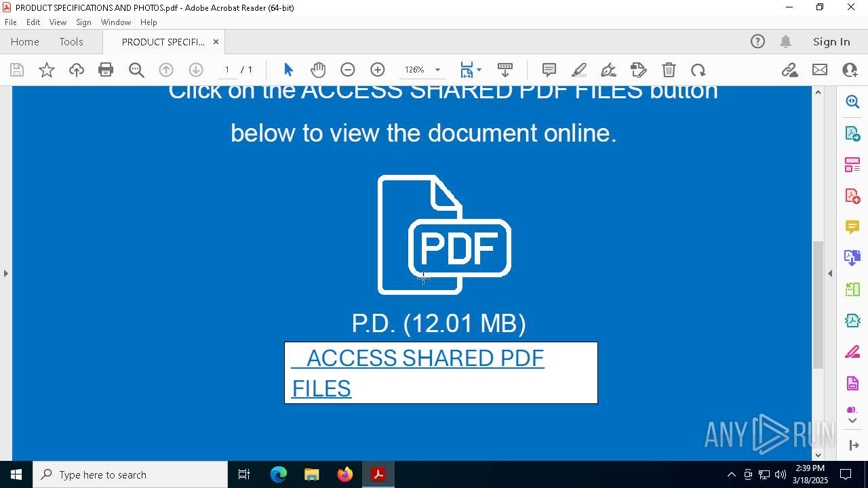Screen dimensions: 868x488
Task: Open Microsoft Edge from the taskbar
Action: coord(279,474)
